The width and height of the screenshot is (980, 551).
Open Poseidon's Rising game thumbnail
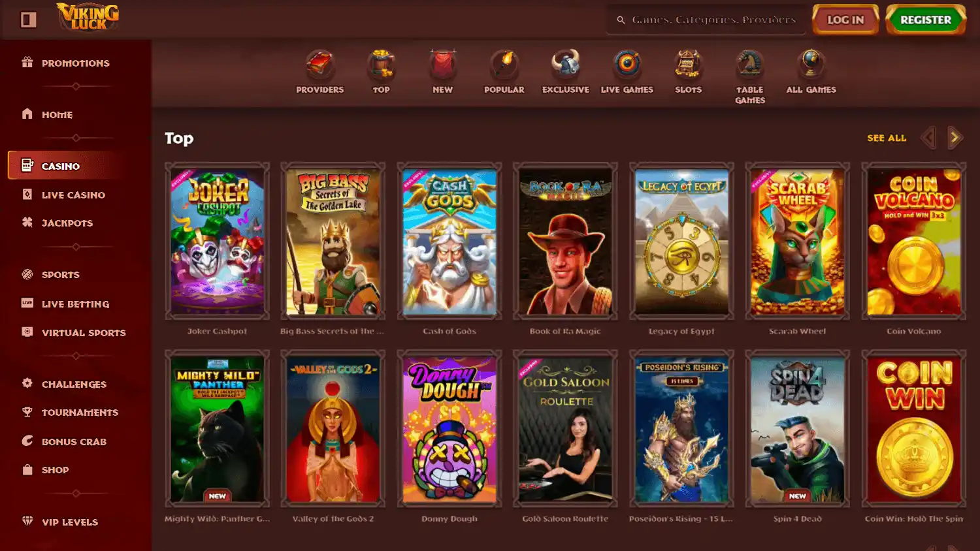(681, 428)
